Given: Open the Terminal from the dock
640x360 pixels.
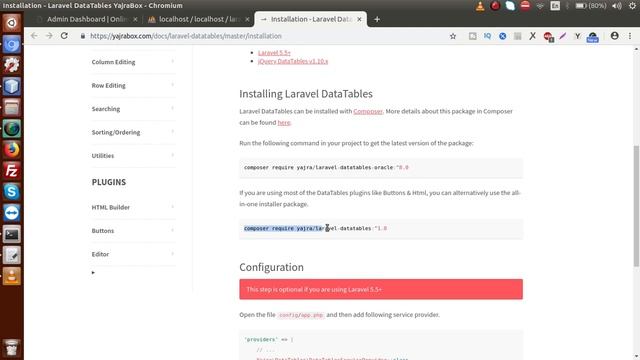Looking at the screenshot, I should pos(11,234).
